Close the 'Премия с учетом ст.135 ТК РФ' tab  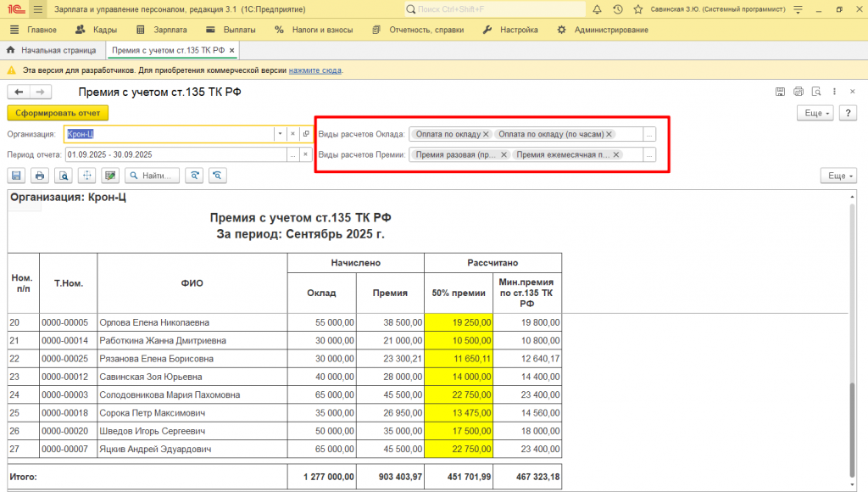pyautogui.click(x=232, y=50)
